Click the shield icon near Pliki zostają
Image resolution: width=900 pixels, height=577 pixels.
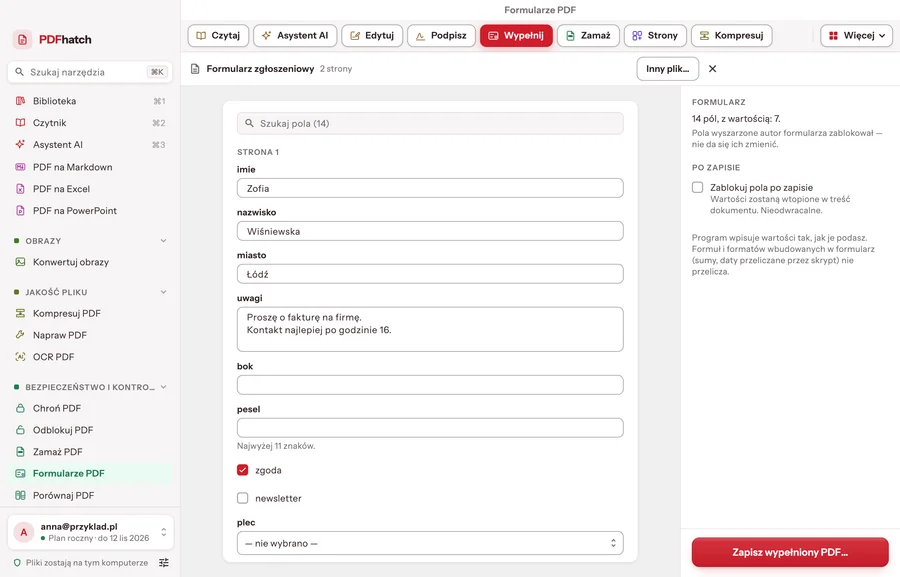pos(17,563)
